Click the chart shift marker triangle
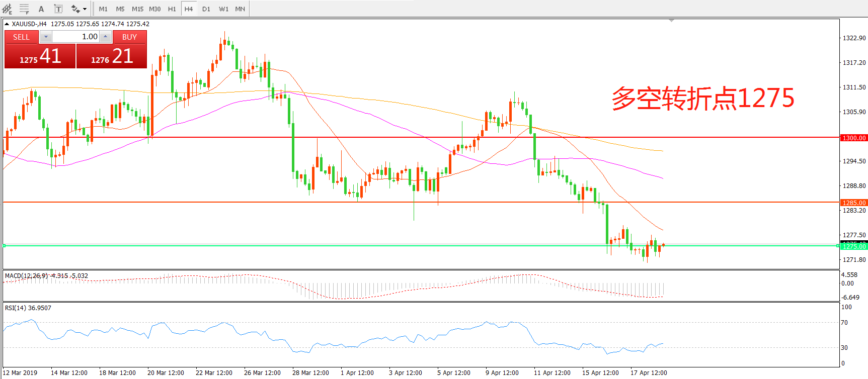 click(x=671, y=21)
